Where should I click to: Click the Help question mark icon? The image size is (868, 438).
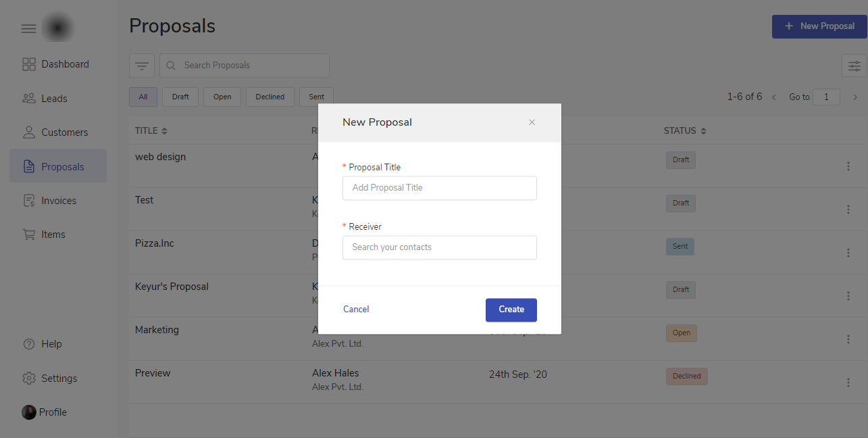pos(29,344)
